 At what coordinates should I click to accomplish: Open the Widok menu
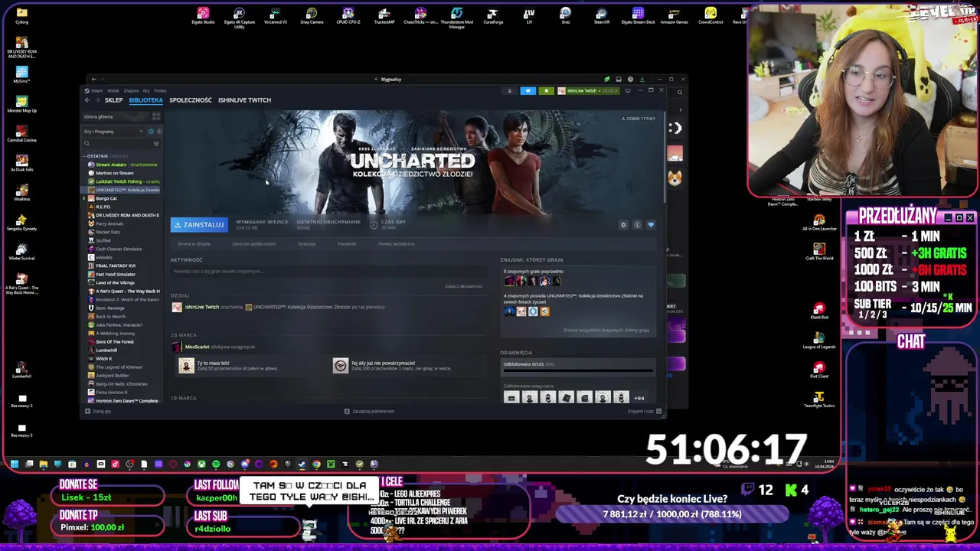tap(113, 90)
